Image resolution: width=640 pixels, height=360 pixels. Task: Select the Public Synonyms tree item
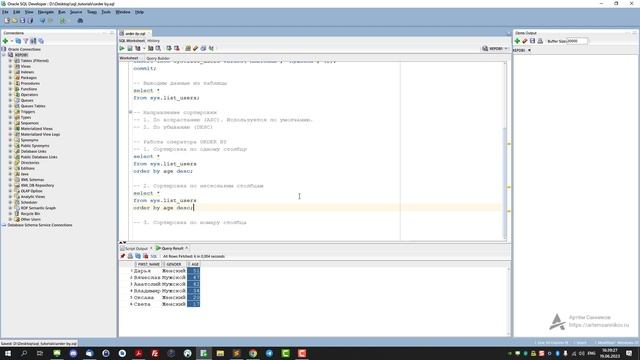[x=35, y=146]
